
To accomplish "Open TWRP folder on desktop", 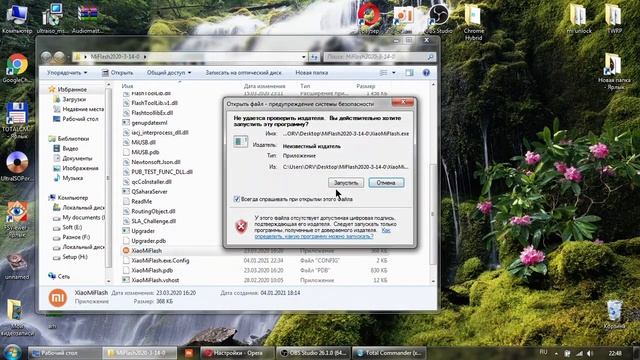I will (x=613, y=20).
